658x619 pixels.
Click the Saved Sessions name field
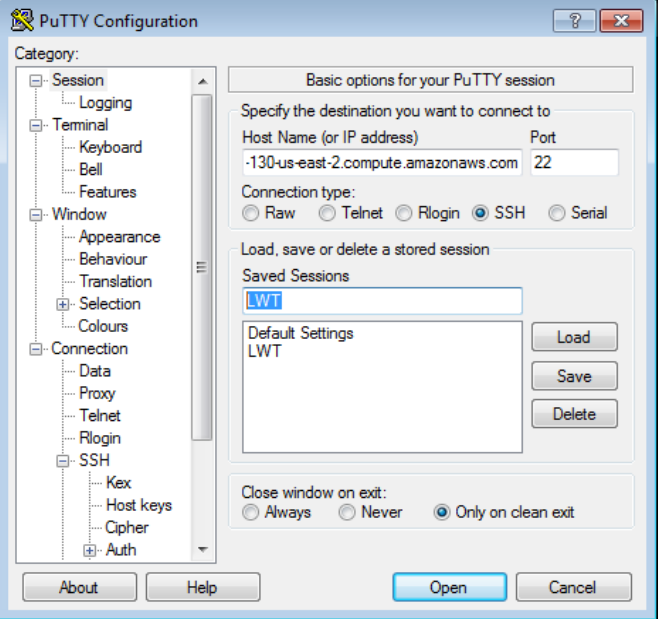pyautogui.click(x=382, y=301)
